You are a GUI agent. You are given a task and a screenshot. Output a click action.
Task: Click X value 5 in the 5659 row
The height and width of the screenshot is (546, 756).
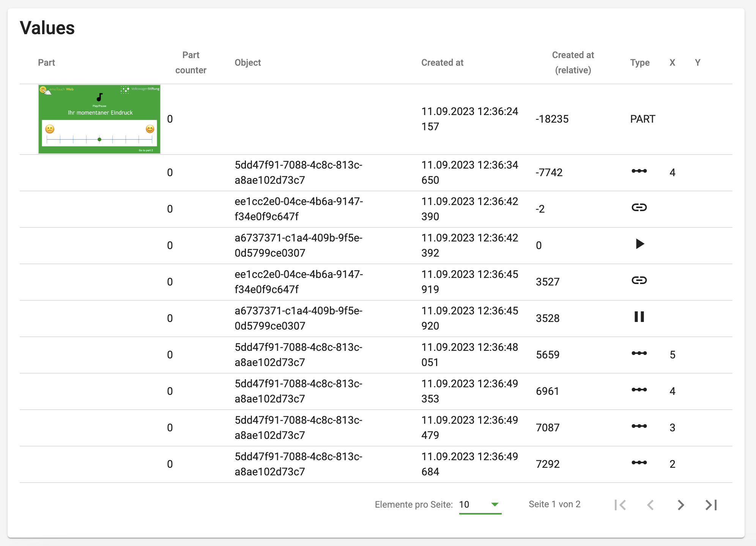point(673,355)
